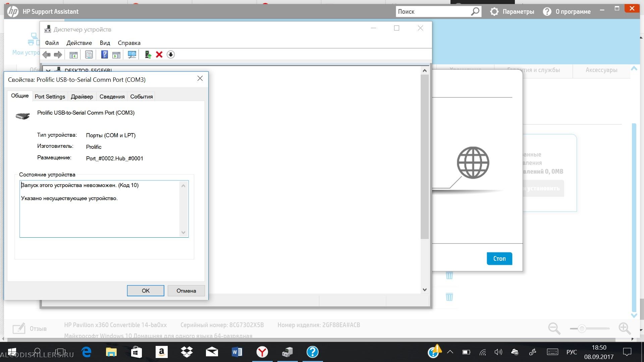Click the HP Support Assistant search magnifier

point(475,11)
